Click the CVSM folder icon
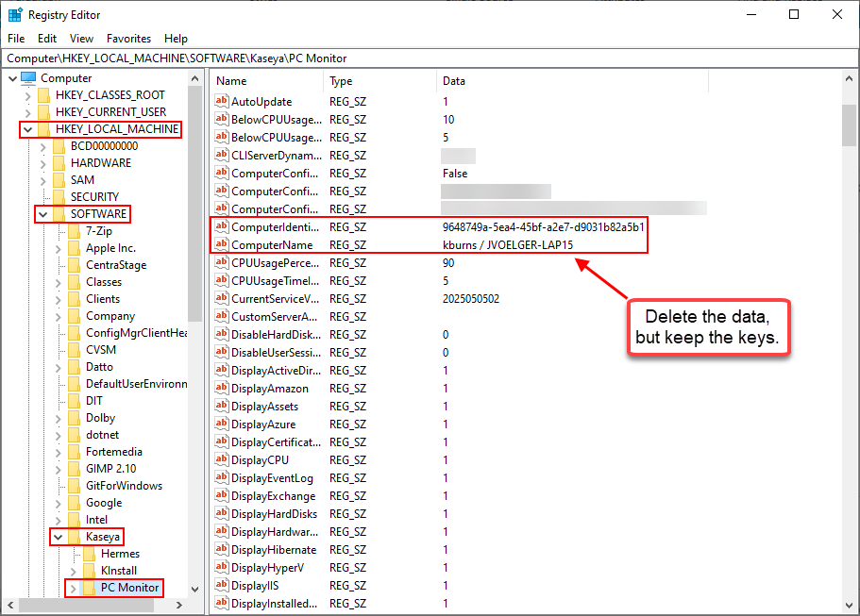Screen dimensions: 860x616 coord(75,350)
